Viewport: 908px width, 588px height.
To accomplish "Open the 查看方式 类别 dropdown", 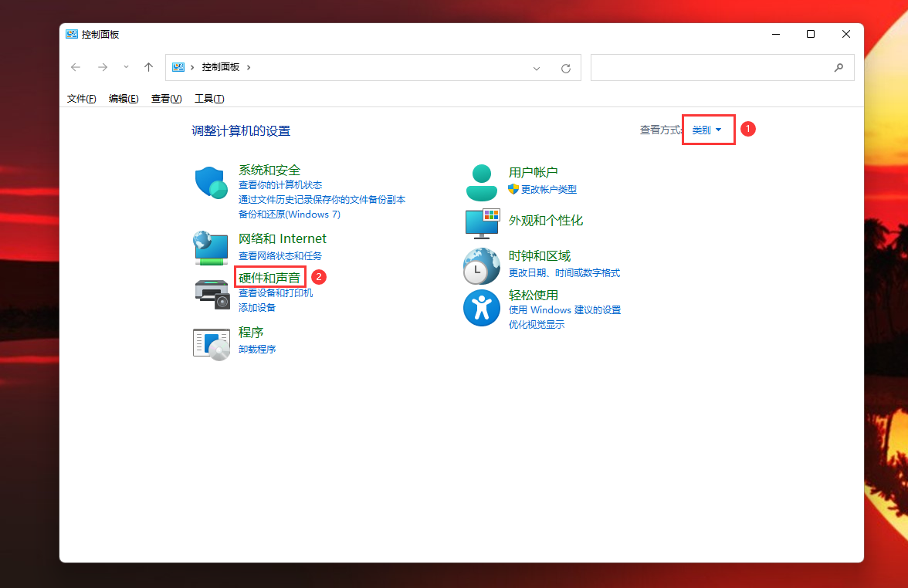I will click(707, 130).
